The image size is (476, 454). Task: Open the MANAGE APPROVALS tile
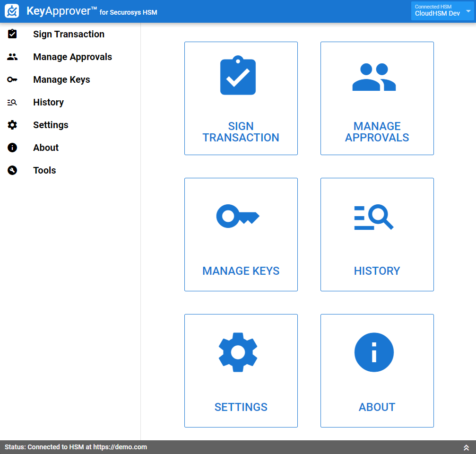coord(377,98)
